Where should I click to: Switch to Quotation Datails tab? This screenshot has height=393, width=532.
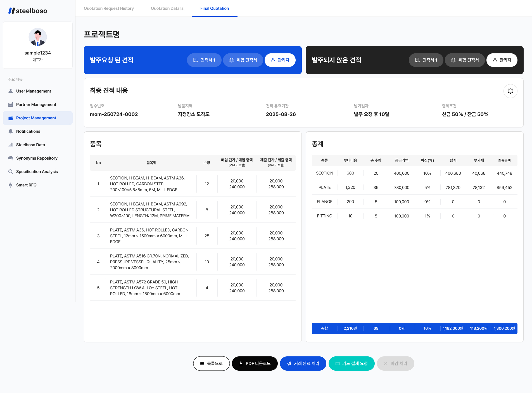click(167, 8)
